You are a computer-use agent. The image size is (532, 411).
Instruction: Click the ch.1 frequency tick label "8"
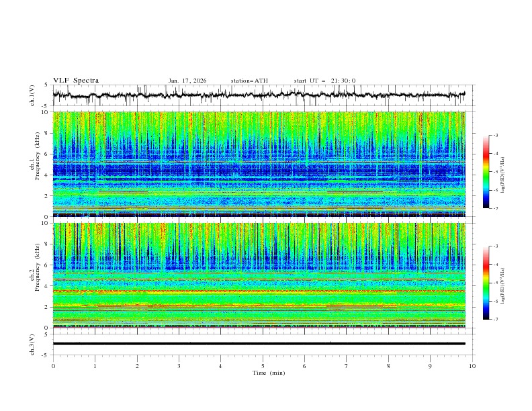[x=47, y=133]
